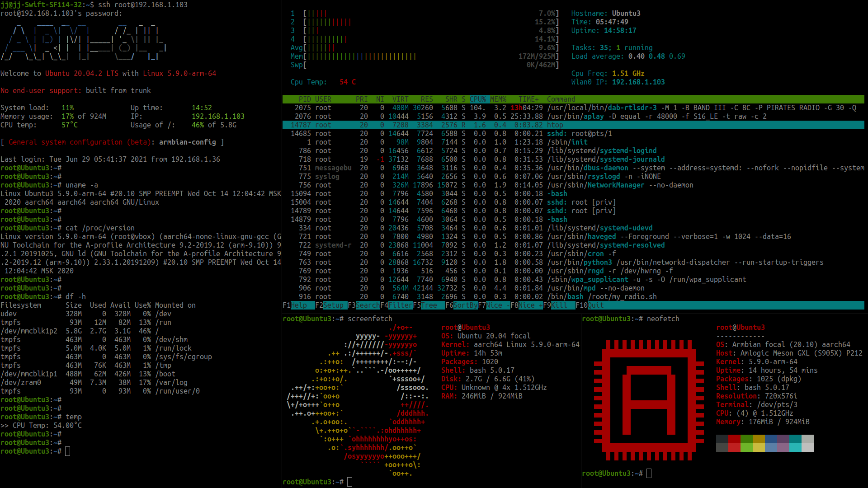Sort by the CPU% column header

click(x=478, y=99)
